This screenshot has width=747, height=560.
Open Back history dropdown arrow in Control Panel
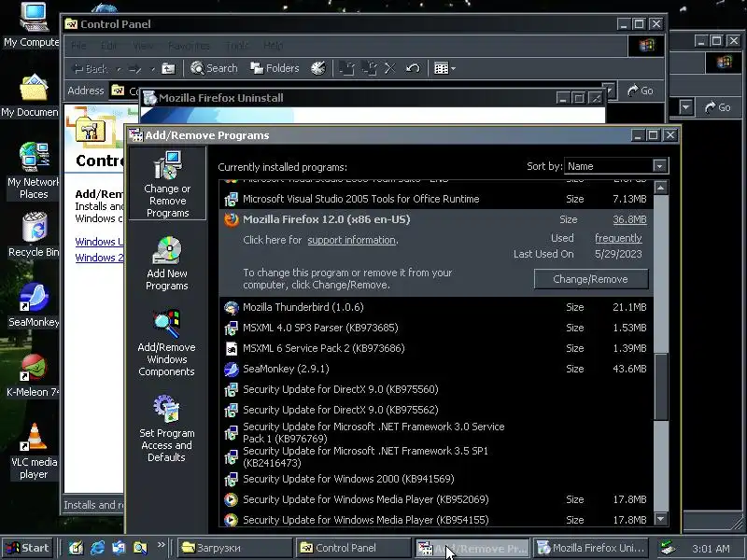pos(120,69)
